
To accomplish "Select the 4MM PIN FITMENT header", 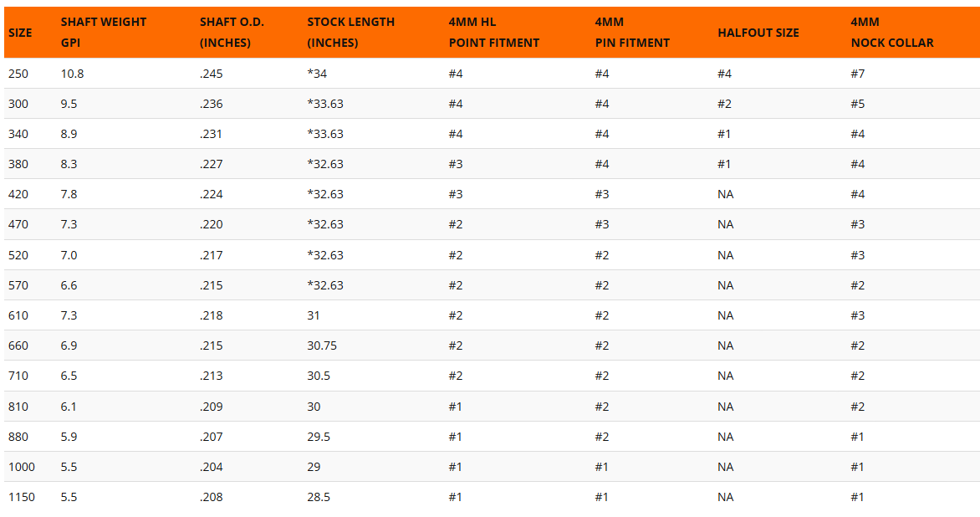I will [x=632, y=33].
